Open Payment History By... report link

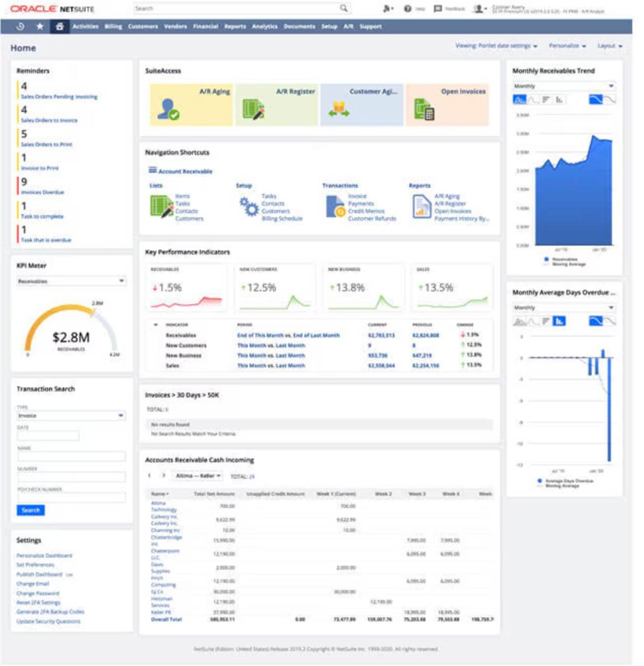pyautogui.click(x=462, y=218)
